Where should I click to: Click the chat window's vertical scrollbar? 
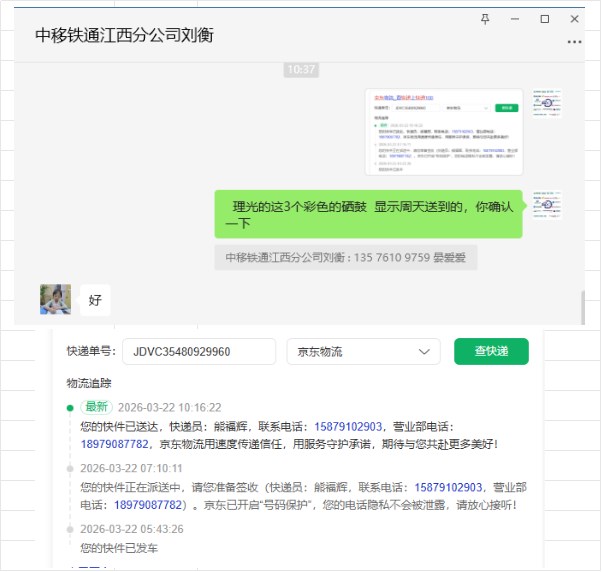(x=582, y=307)
